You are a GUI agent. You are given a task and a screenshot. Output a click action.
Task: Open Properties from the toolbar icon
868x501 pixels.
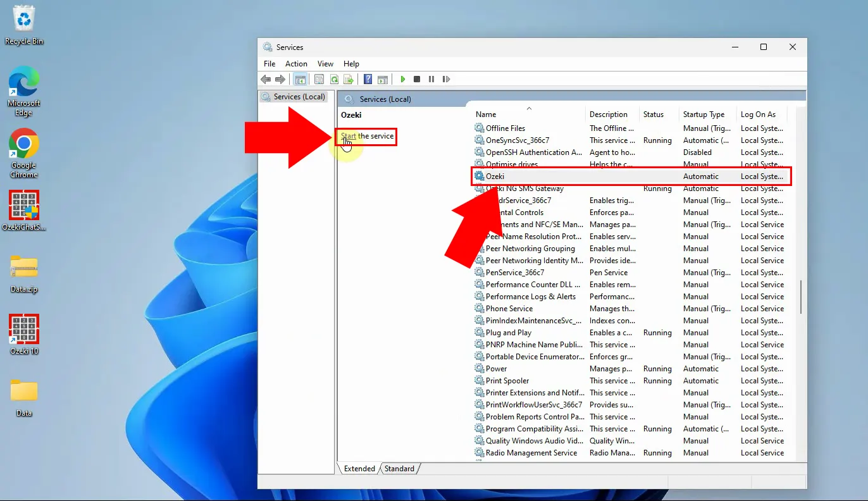(x=319, y=79)
